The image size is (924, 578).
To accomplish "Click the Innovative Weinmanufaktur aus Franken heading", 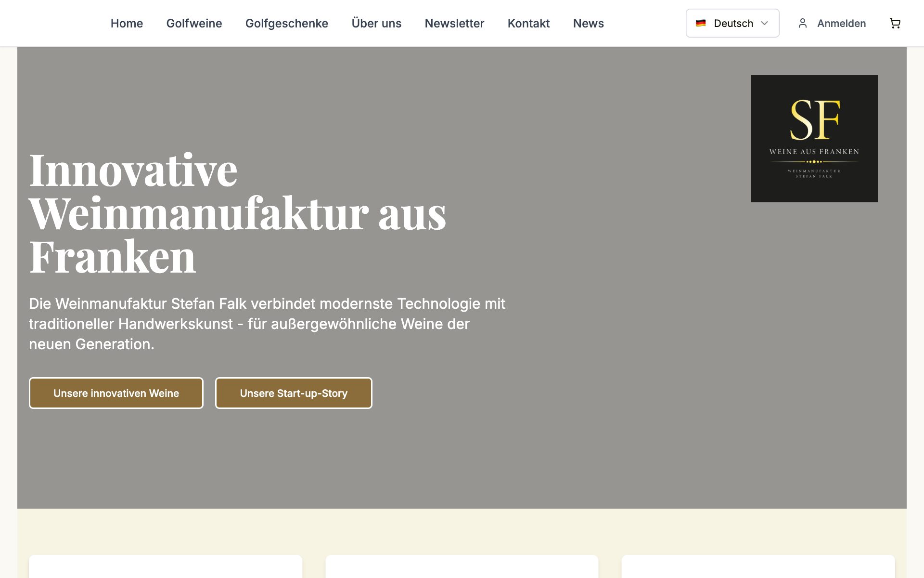I will point(238,213).
